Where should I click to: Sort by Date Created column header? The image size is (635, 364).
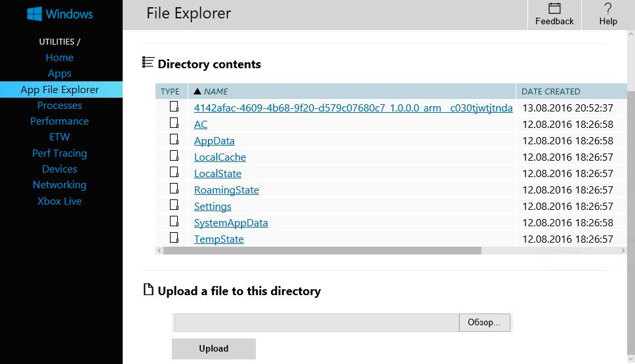pyautogui.click(x=551, y=92)
